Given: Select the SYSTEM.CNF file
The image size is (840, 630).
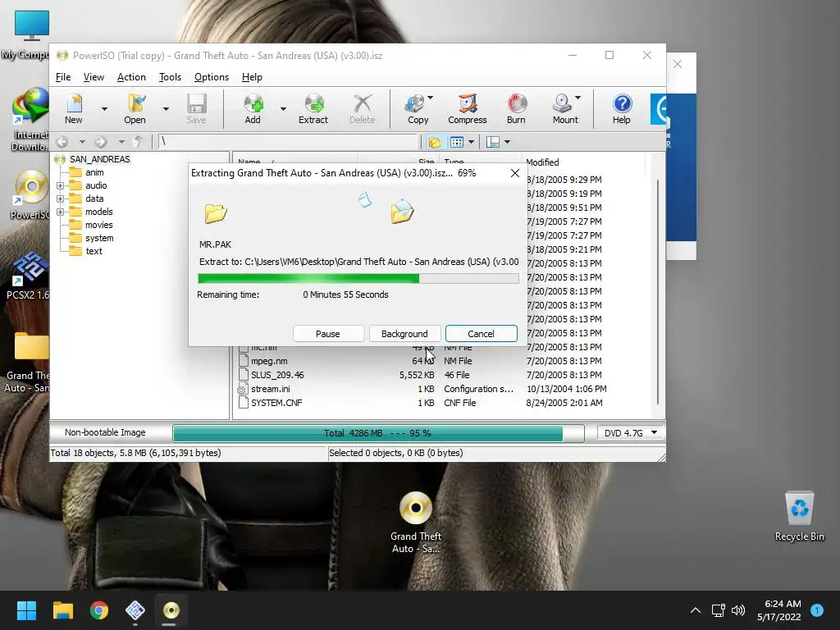Looking at the screenshot, I should [x=276, y=403].
